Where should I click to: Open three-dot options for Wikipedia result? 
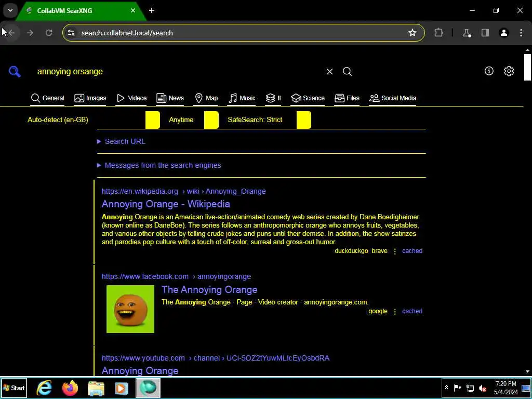click(395, 251)
